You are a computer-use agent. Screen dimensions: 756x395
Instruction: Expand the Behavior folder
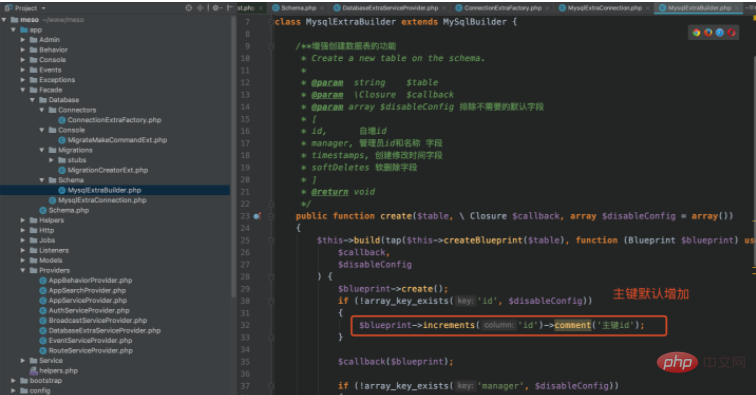coord(23,50)
